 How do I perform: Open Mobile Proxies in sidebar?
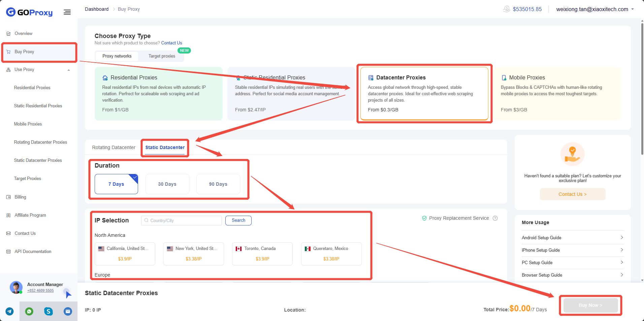click(28, 124)
